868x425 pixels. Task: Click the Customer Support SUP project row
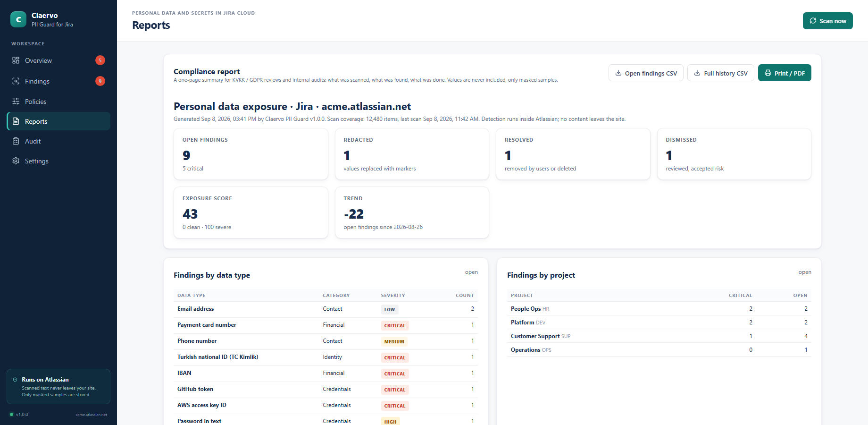(x=659, y=336)
